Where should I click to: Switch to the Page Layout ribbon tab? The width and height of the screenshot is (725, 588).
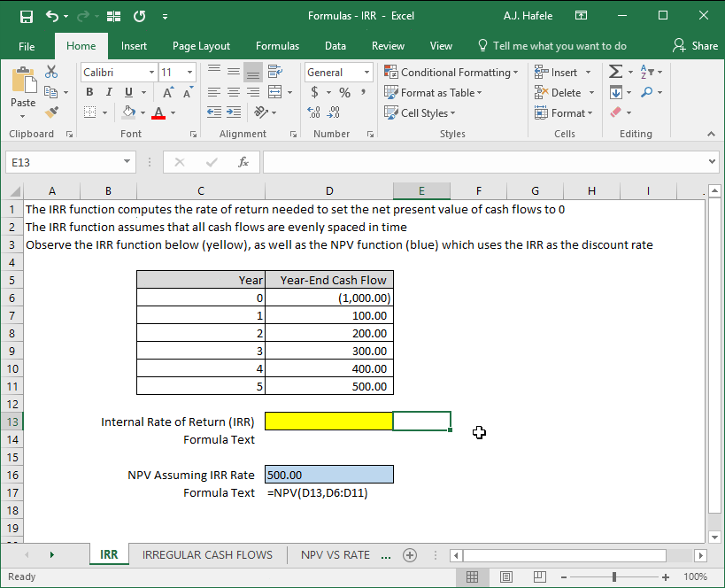coord(201,46)
